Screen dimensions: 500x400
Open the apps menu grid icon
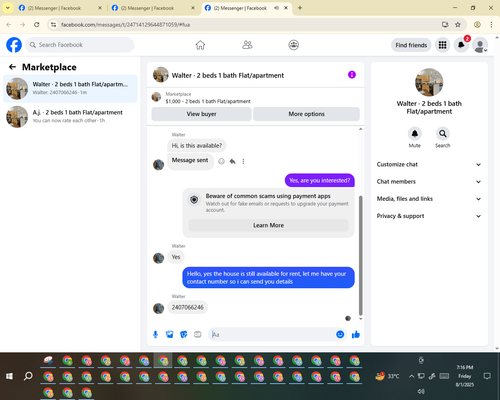pos(442,45)
